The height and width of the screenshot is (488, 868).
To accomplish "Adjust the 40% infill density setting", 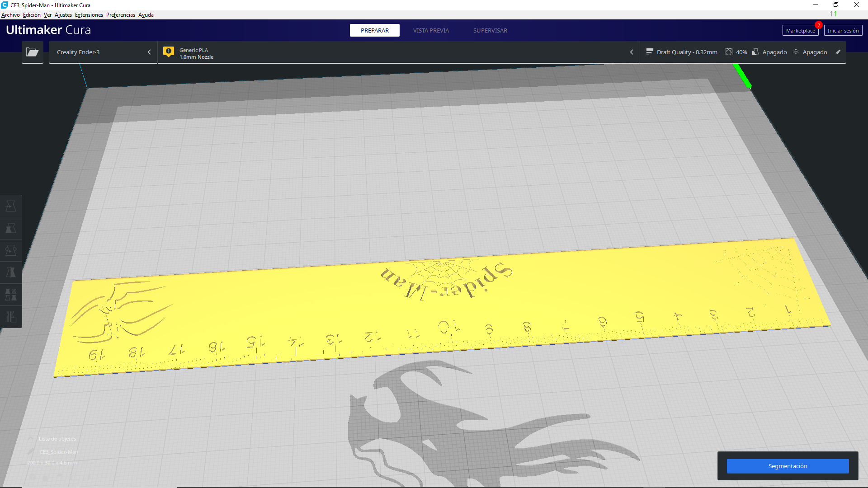I will coord(736,52).
